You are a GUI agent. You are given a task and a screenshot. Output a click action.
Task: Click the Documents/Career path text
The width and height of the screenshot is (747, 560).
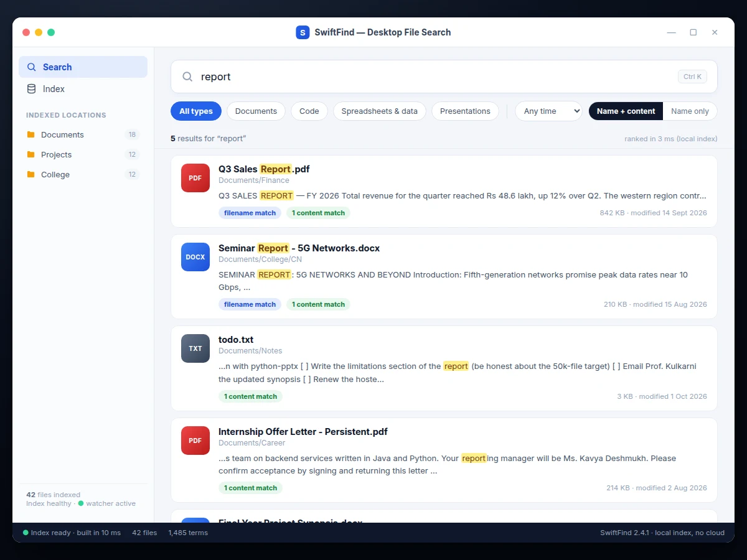(x=252, y=443)
